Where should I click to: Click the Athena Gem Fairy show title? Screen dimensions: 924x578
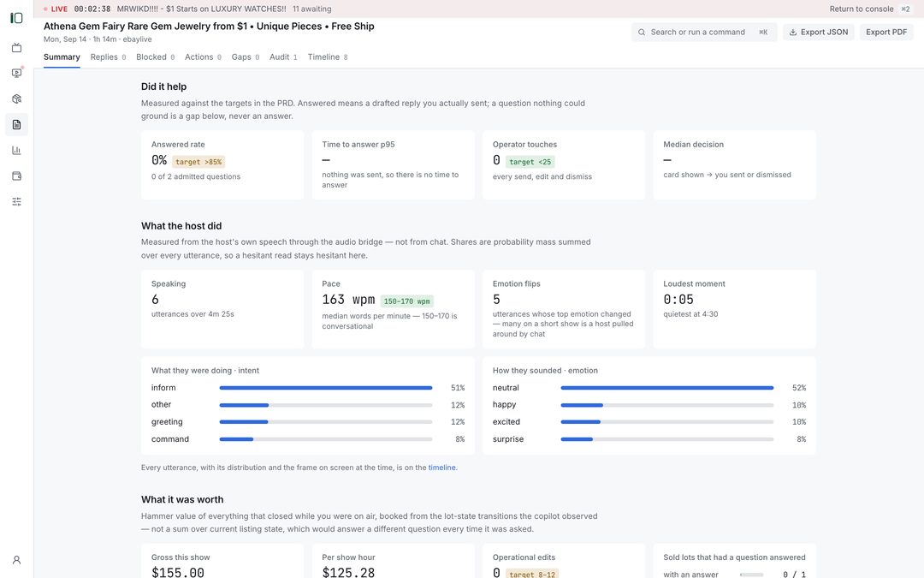point(209,26)
